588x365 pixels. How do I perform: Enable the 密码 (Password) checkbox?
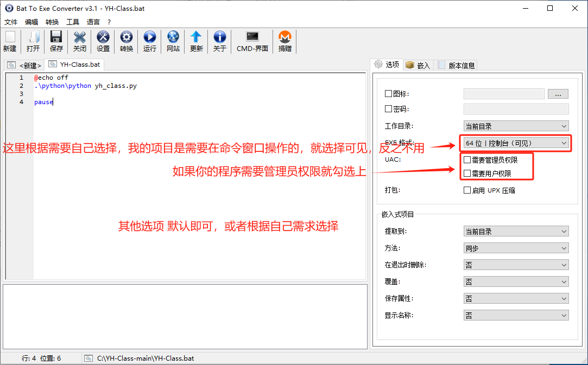coord(389,109)
